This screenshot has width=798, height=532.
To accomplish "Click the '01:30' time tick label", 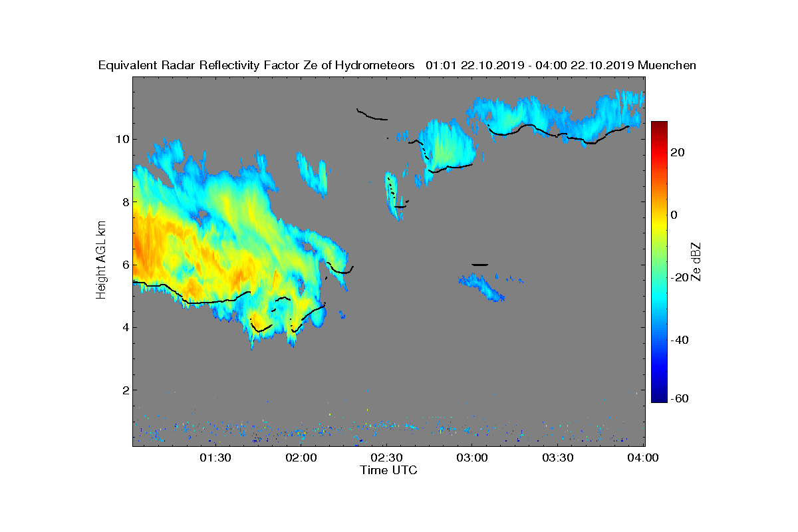I will click(x=215, y=458).
